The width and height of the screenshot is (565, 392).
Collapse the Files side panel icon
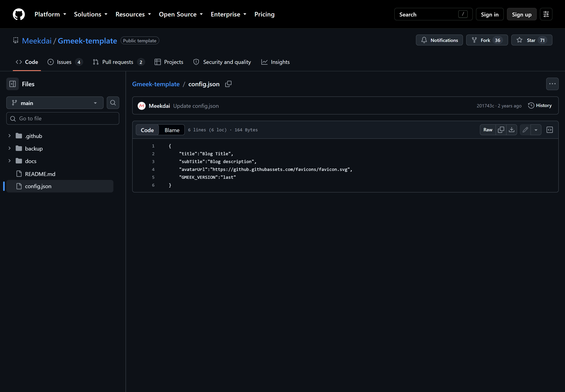[x=13, y=84]
